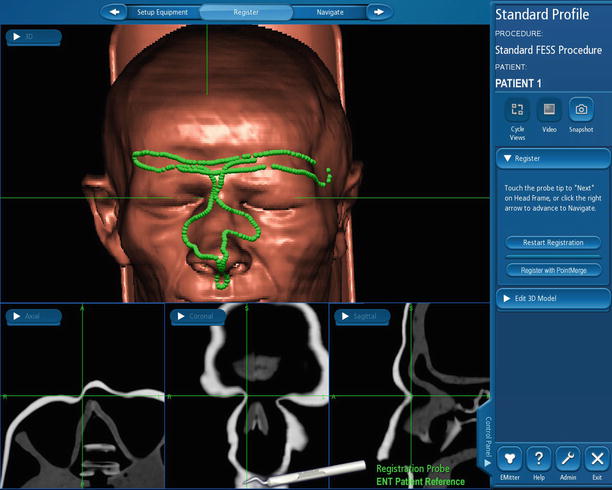Switch to the Navigate step

coord(329,12)
